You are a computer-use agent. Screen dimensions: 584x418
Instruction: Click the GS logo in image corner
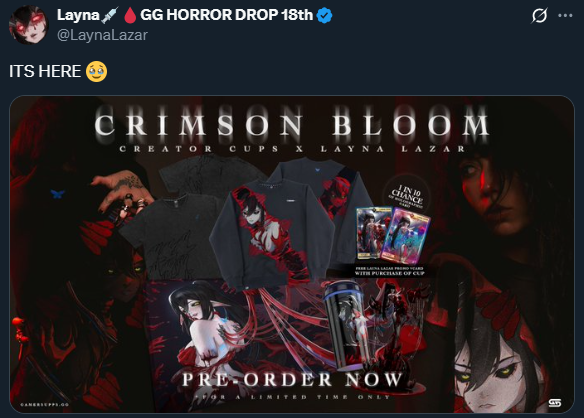555,403
